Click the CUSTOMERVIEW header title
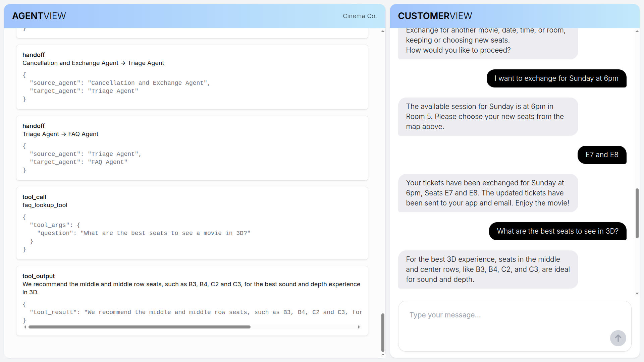644x362 pixels. tap(435, 16)
